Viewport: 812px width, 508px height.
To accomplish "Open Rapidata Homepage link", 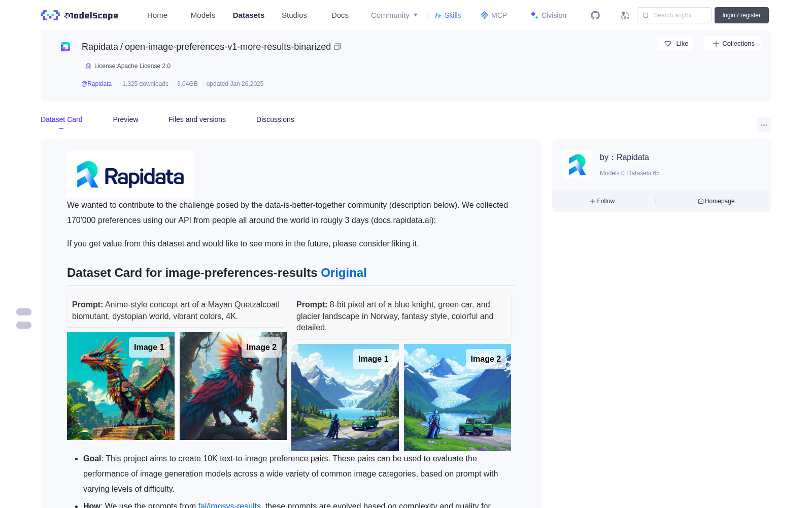I will pyautogui.click(x=716, y=201).
